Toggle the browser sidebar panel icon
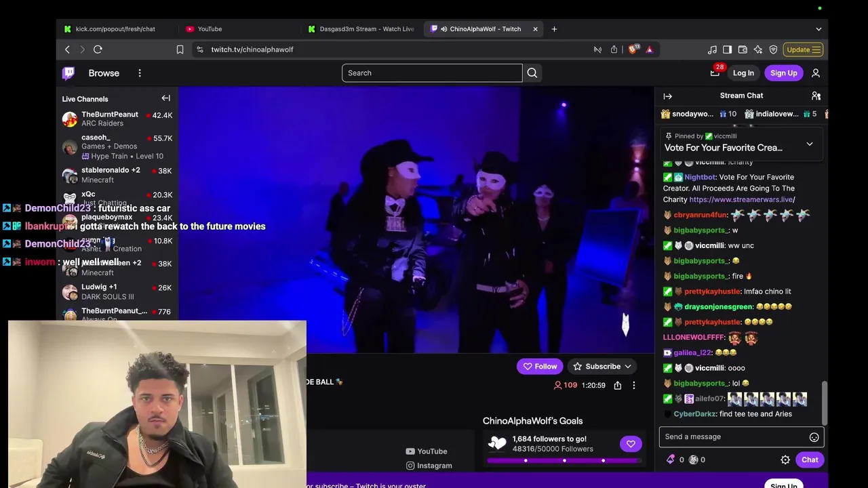This screenshot has height=488, width=868. 727,49
